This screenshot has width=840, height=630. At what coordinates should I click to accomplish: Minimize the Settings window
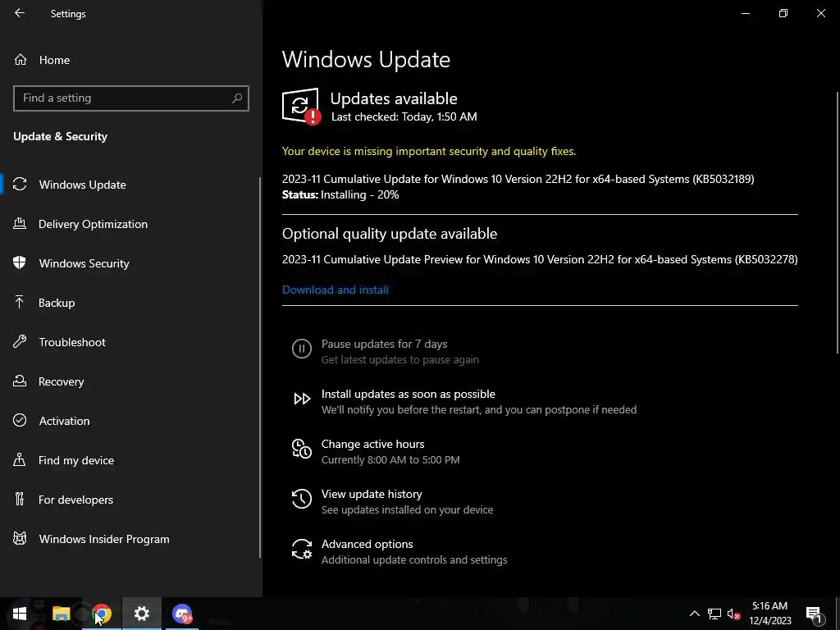746,13
